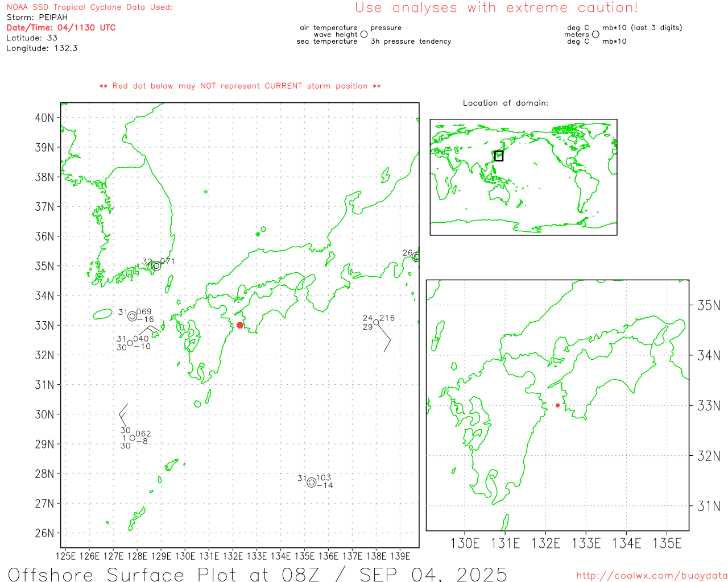
Task: Click the '130E' label on the inset map
Action: [x=465, y=543]
